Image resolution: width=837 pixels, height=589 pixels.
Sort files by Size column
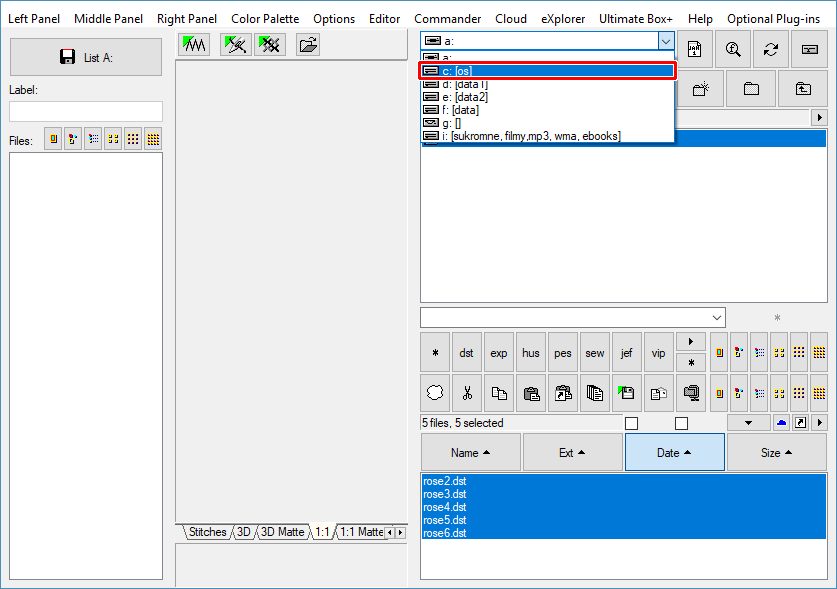click(777, 453)
